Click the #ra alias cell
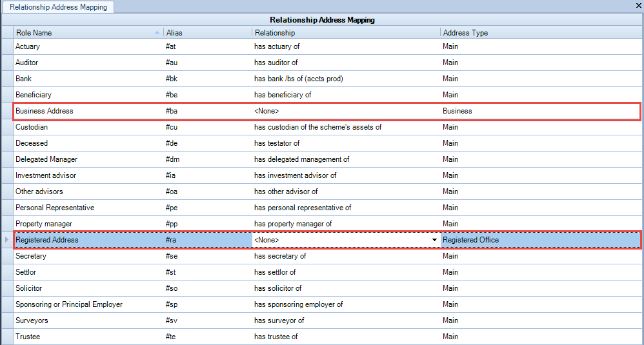The width and height of the screenshot is (644, 345). click(207, 240)
